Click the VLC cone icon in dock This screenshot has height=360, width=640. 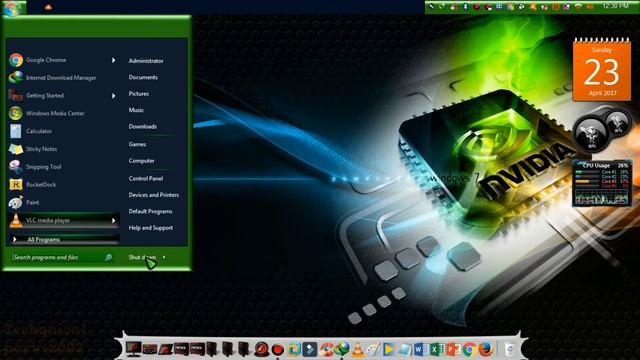(x=358, y=349)
